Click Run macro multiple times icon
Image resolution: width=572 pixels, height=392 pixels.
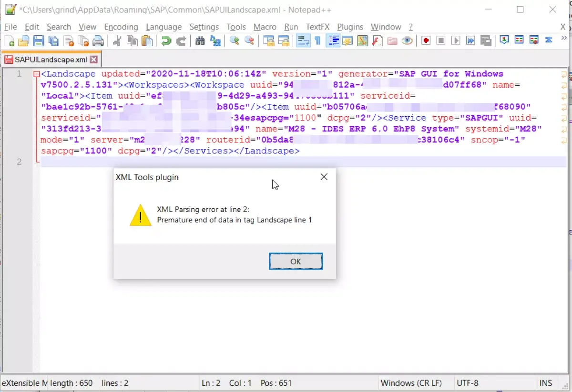[470, 41]
